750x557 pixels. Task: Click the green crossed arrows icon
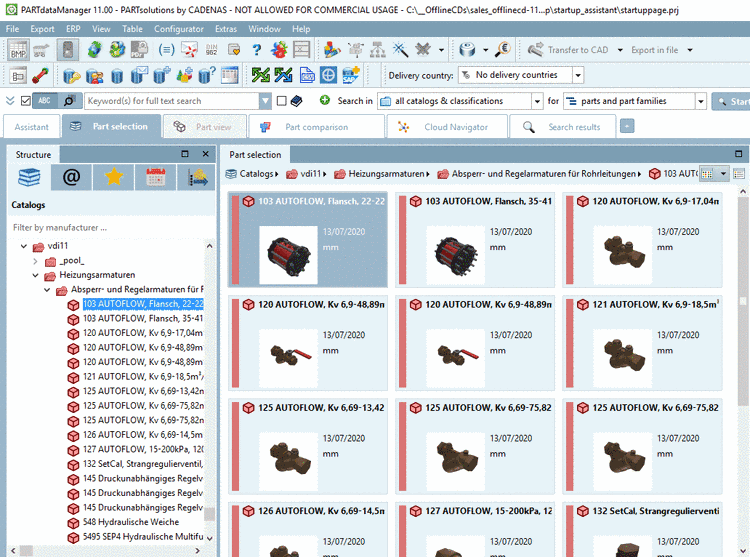(261, 75)
